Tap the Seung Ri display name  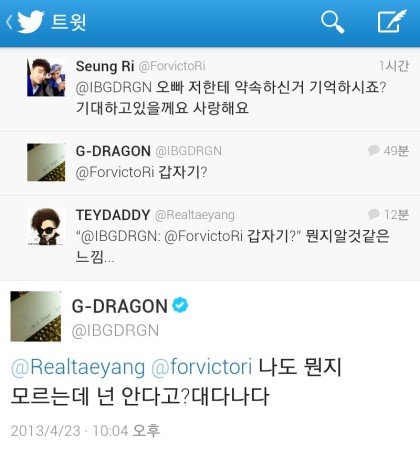pyautogui.click(x=105, y=66)
